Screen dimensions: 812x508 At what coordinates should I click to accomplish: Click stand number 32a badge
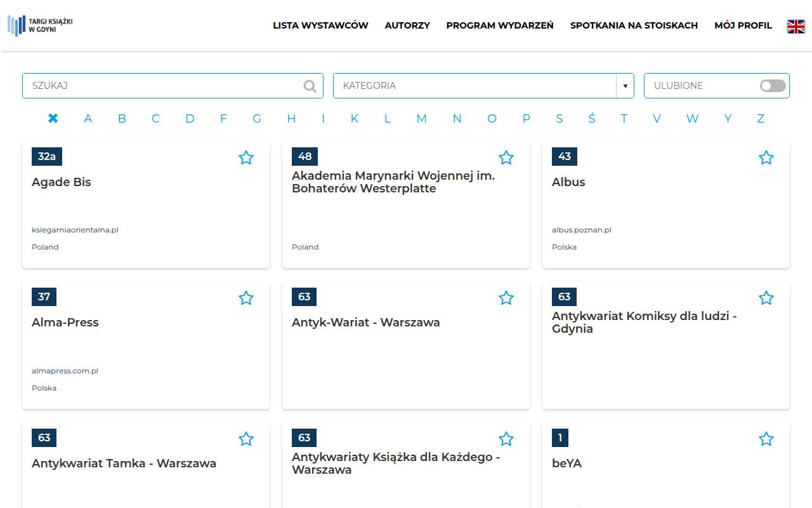pyautogui.click(x=47, y=156)
